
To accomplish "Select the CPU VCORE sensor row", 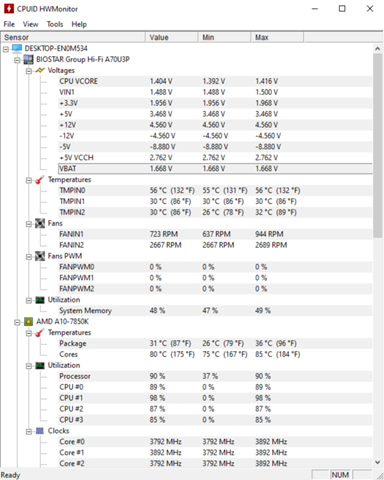I will click(215, 81).
